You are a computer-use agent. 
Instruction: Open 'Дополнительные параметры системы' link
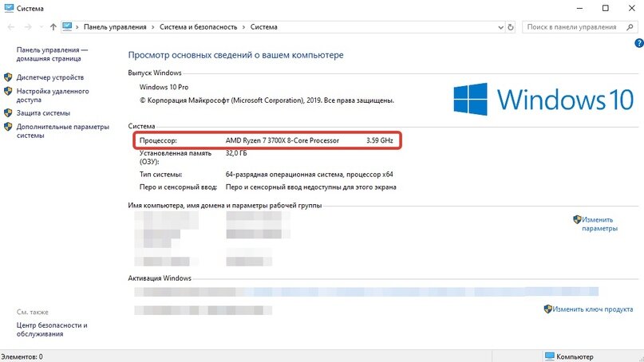[63, 131]
